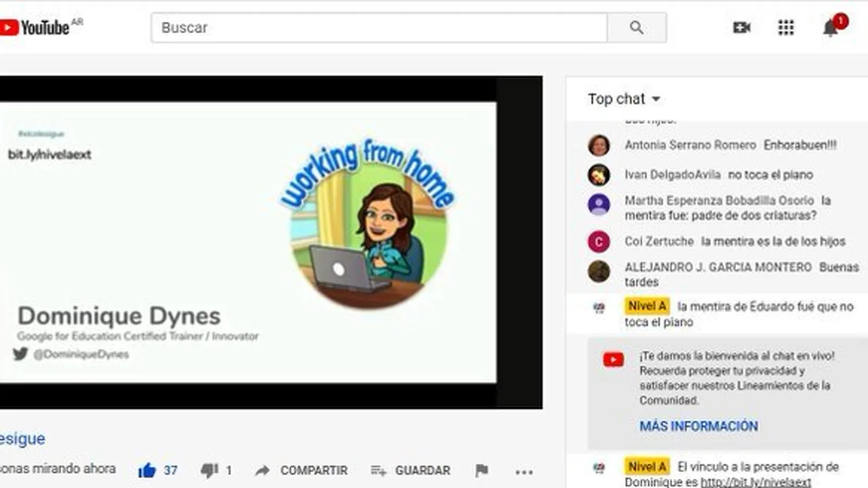868x488 pixels.
Task: Open the bit.ly/nivelaext link in chat
Action: (x=756, y=482)
